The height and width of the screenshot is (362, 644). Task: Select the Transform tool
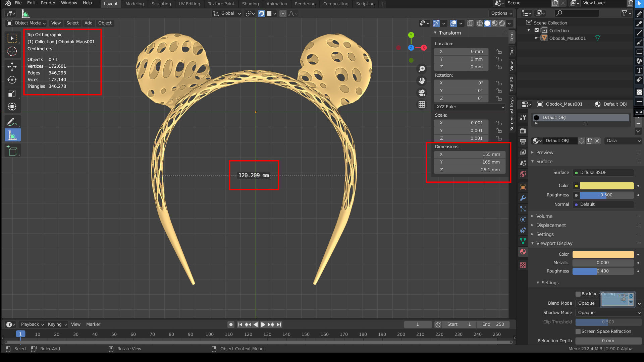[12, 107]
